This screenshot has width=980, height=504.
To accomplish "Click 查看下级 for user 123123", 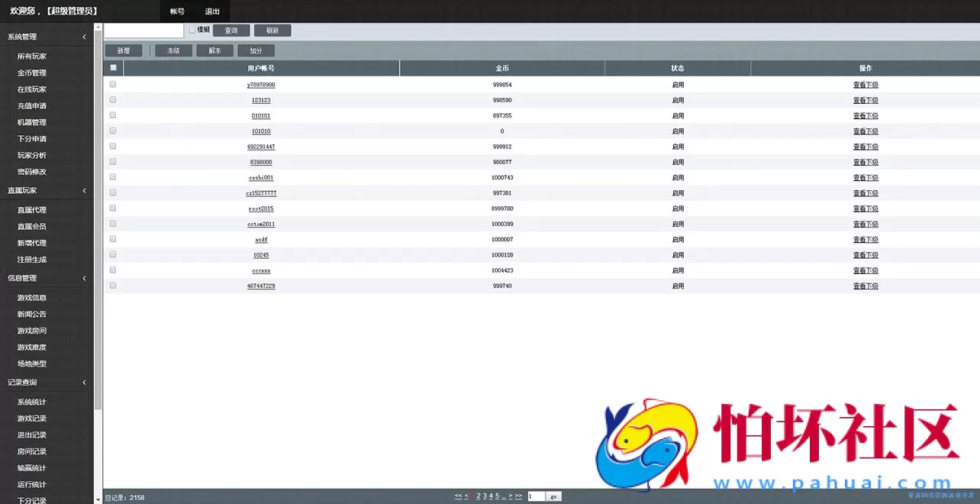I will click(866, 101).
